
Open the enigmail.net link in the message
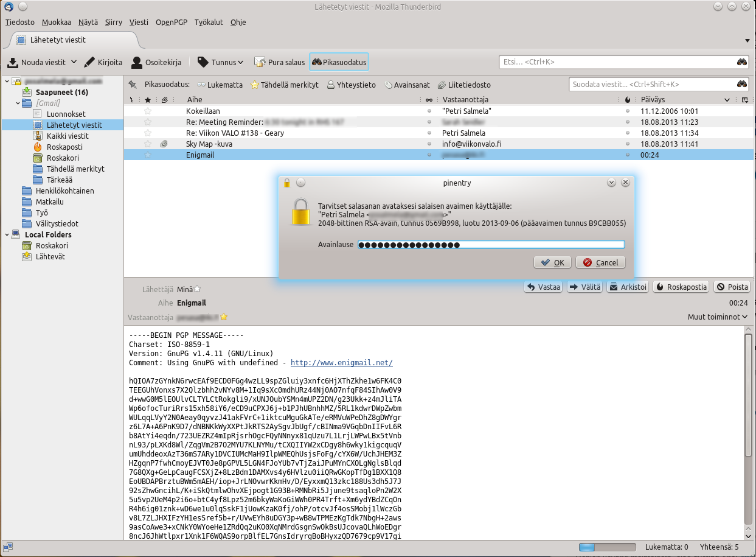tap(342, 363)
